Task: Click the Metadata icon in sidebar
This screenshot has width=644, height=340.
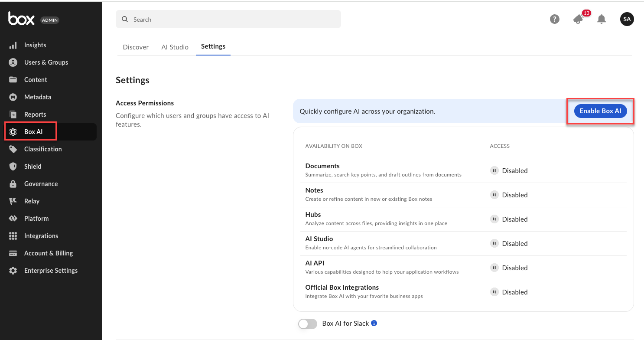Action: coord(13,97)
